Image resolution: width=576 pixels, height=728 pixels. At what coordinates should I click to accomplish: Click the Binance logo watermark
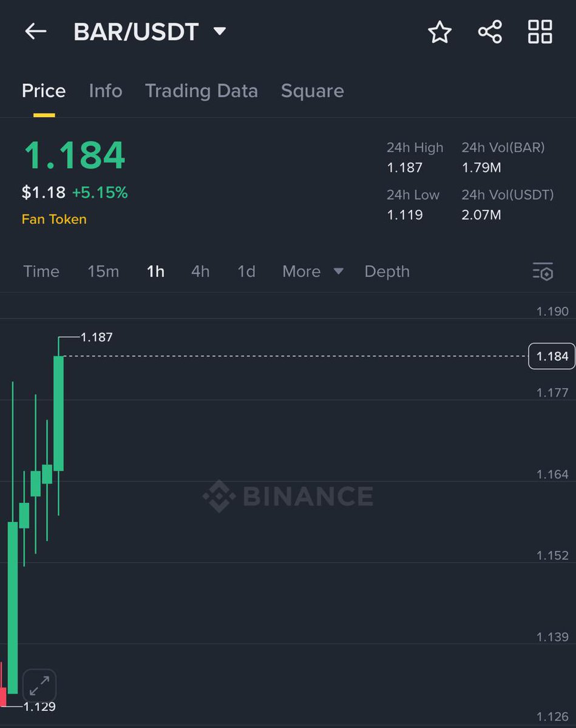pyautogui.click(x=288, y=496)
